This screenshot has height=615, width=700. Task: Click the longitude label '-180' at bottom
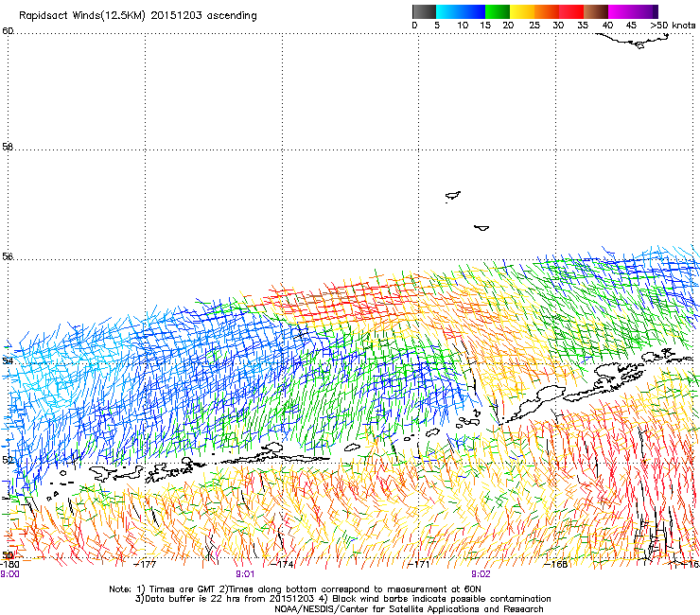[9, 565]
